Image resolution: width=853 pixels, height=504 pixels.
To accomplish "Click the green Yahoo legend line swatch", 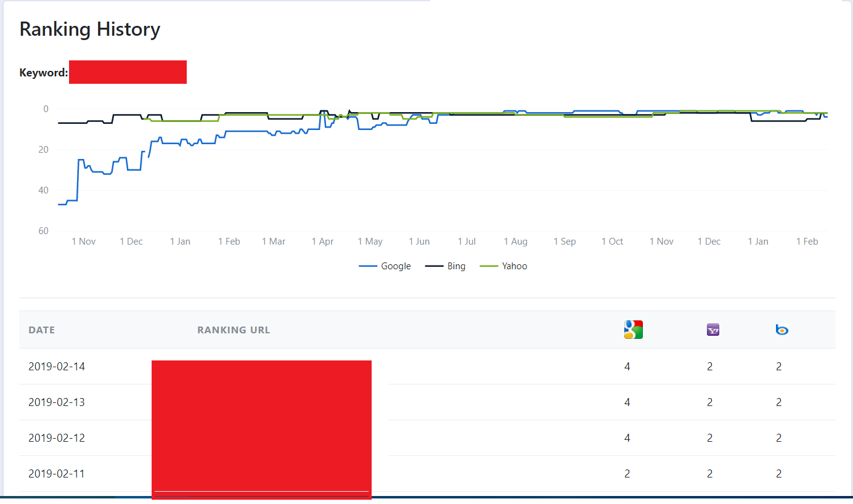I will pos(488,267).
